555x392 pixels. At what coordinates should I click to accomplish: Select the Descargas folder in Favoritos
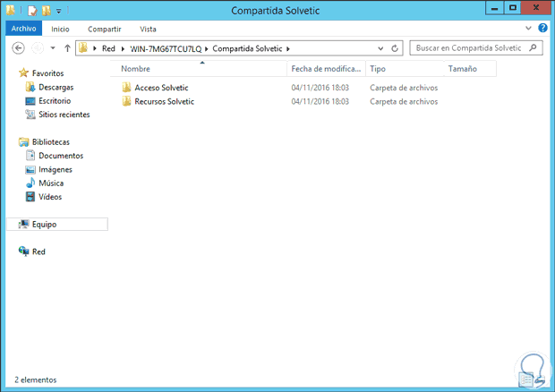55,88
